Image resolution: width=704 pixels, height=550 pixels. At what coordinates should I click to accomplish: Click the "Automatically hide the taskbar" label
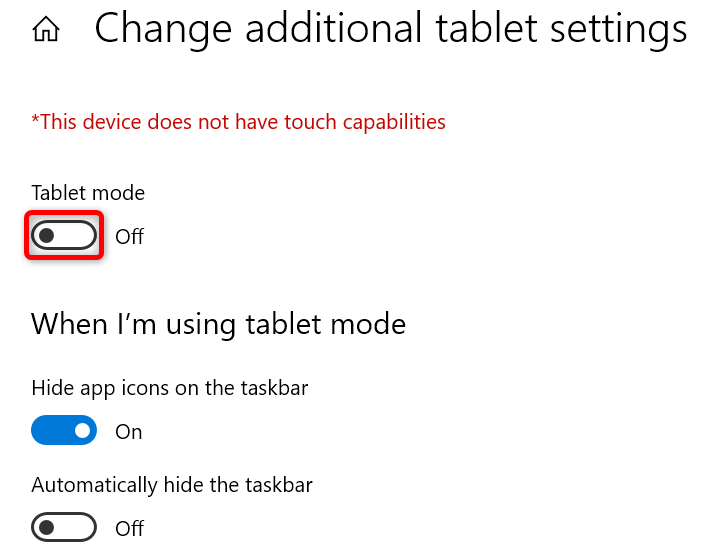pyautogui.click(x=172, y=486)
